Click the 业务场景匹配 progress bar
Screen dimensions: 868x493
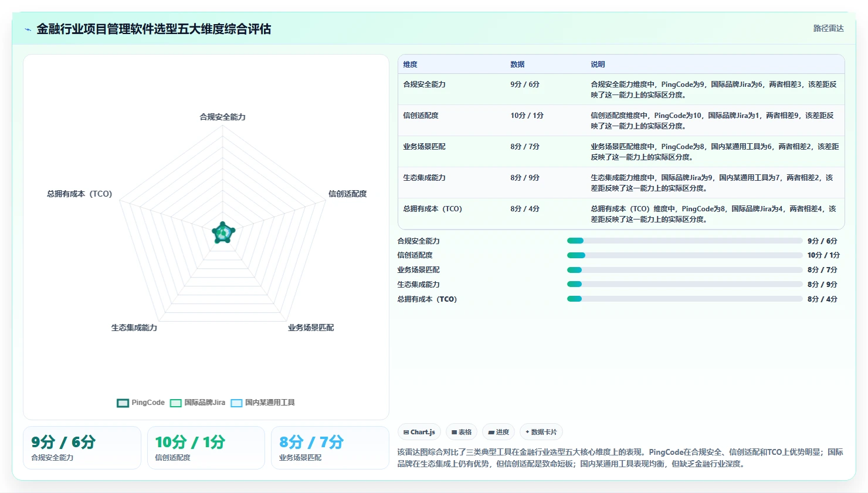pyautogui.click(x=684, y=270)
